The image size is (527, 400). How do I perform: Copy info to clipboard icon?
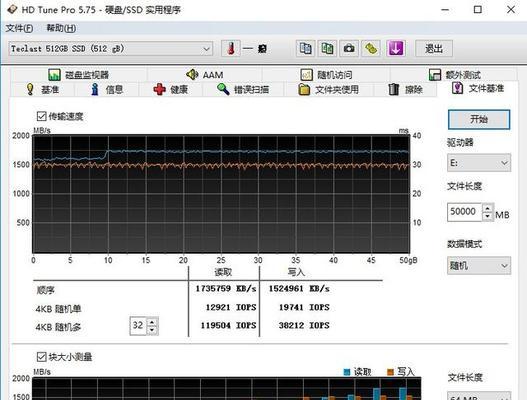pyautogui.click(x=306, y=49)
